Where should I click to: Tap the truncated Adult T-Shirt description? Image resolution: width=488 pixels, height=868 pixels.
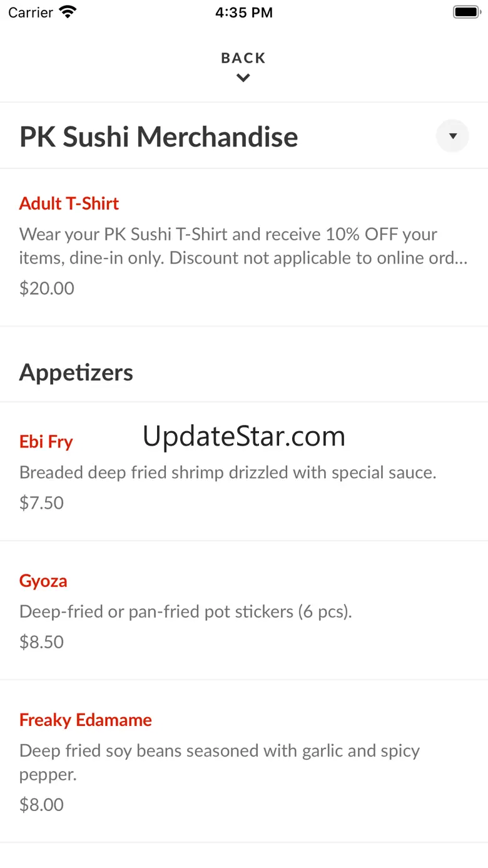point(243,246)
